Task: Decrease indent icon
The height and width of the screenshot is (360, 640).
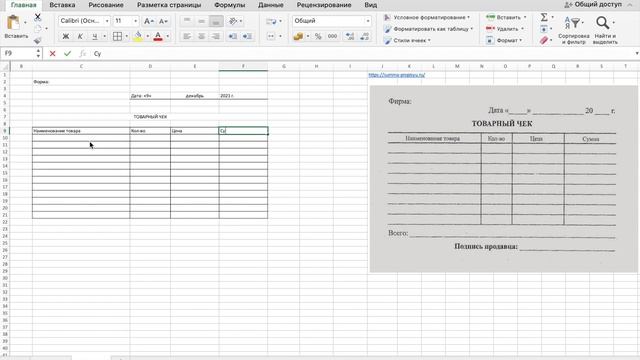Action: click(233, 36)
